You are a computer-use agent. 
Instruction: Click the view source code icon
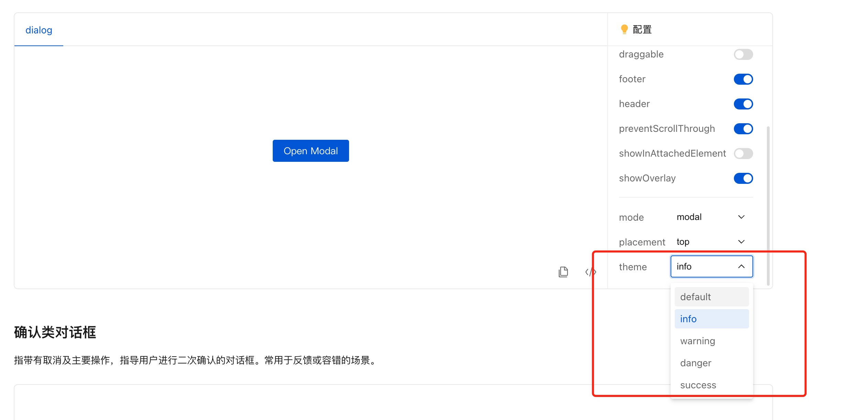point(590,272)
